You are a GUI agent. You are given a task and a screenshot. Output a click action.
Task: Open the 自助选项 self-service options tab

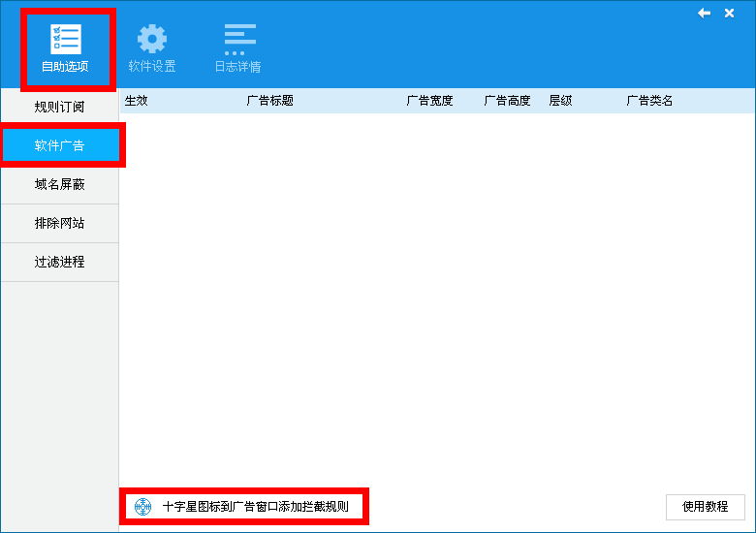[x=66, y=49]
